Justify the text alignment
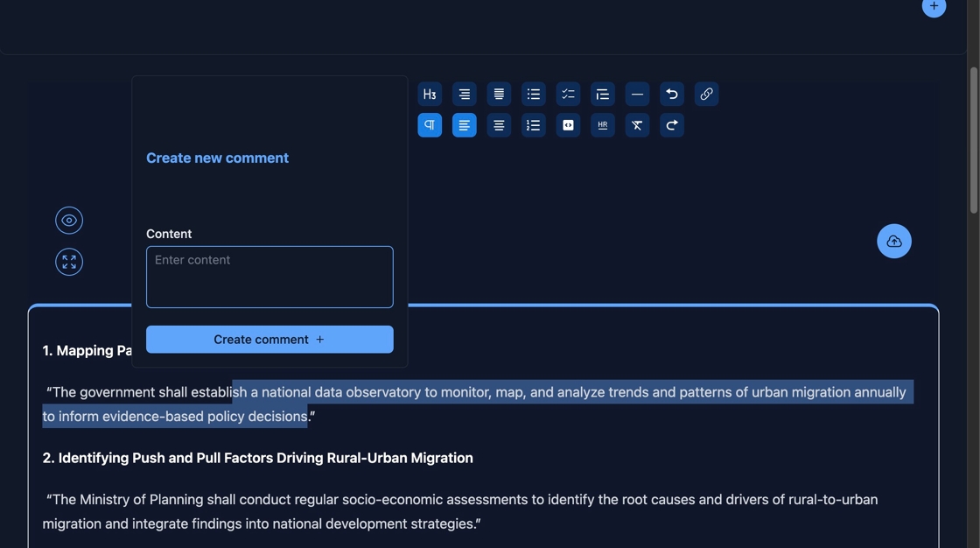Screen dimensions: 980x548 [x=499, y=95]
